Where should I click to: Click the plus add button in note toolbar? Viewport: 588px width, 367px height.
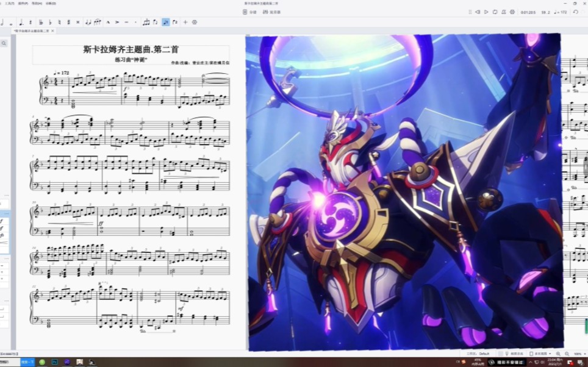[185, 23]
